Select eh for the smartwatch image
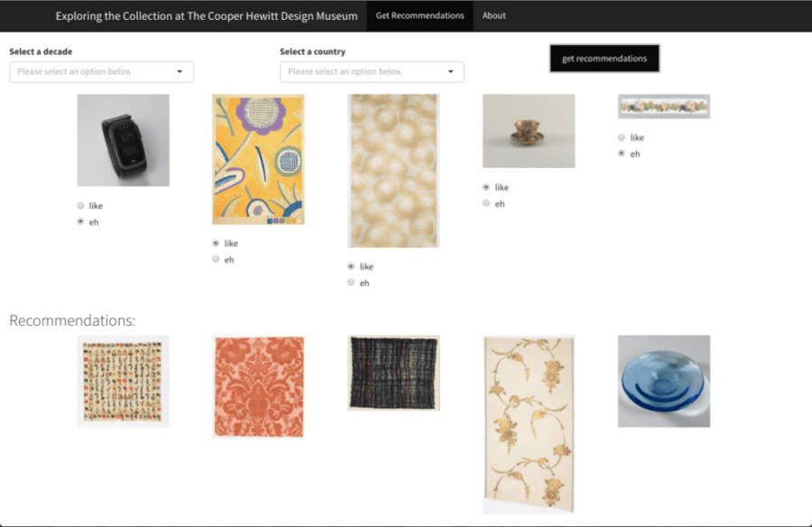The image size is (812, 527). tap(80, 222)
